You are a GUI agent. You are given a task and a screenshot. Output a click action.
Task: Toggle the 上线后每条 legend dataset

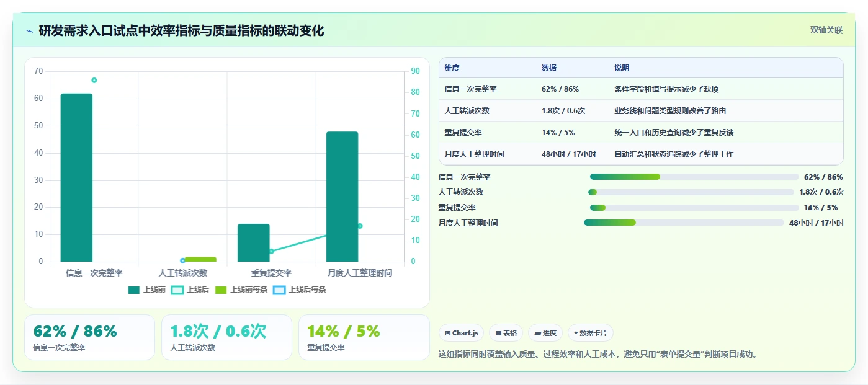[x=300, y=290]
